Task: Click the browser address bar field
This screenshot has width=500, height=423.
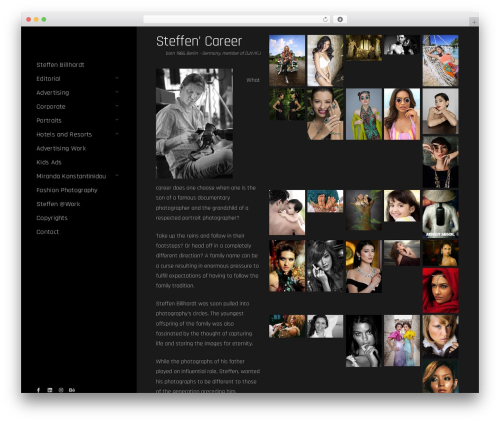Action: [237, 19]
